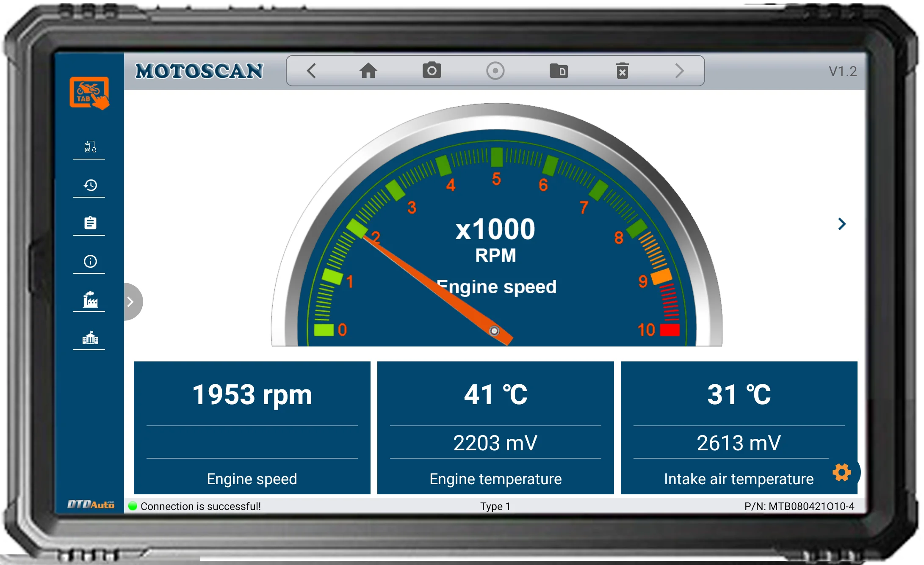Select the Engine speed data tile
This screenshot has height=565, width=924.
252,427
